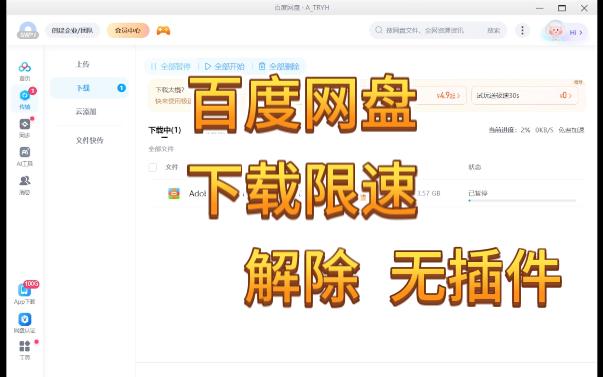The width and height of the screenshot is (603, 377).
Task: Click the user avatar picture
Action: [555, 30]
